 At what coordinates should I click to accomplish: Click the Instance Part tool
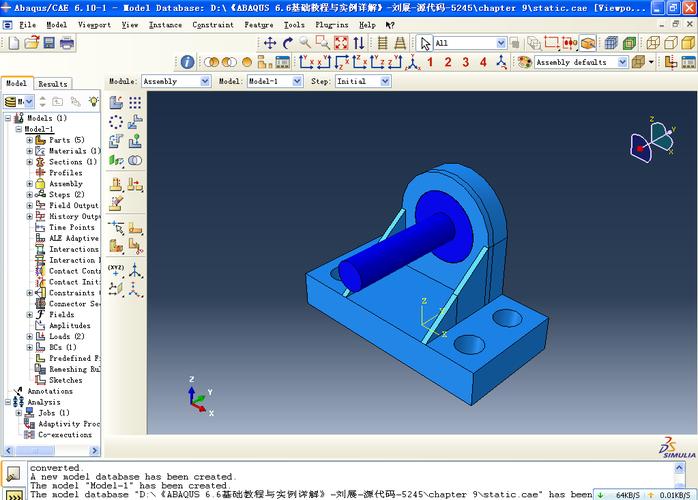point(116,103)
